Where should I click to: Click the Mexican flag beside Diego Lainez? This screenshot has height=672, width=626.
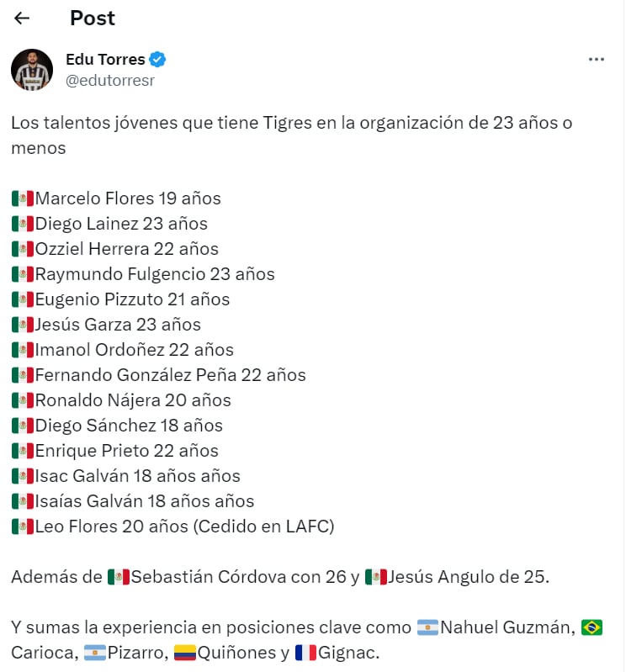pos(22,225)
